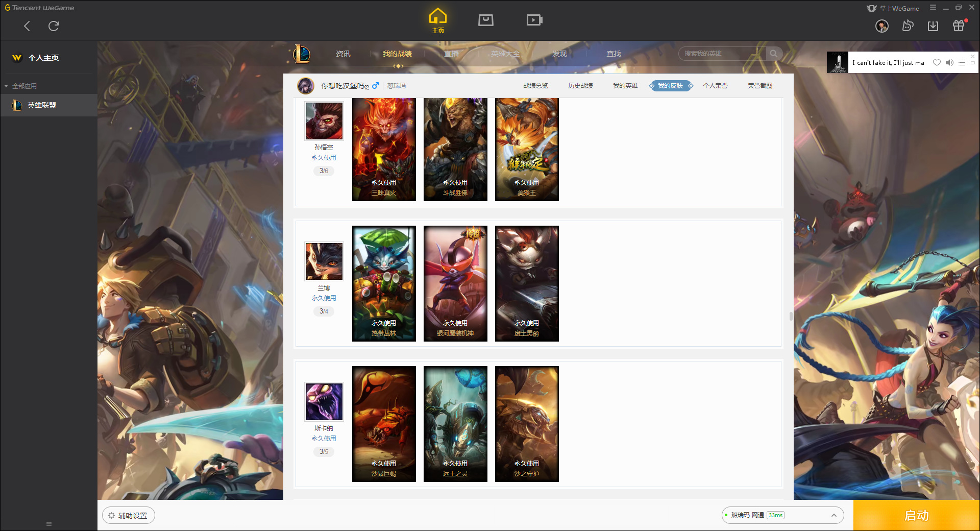Viewport: 980px width, 531px height.
Task: Open the 我的战绩 tab
Action: pos(397,54)
